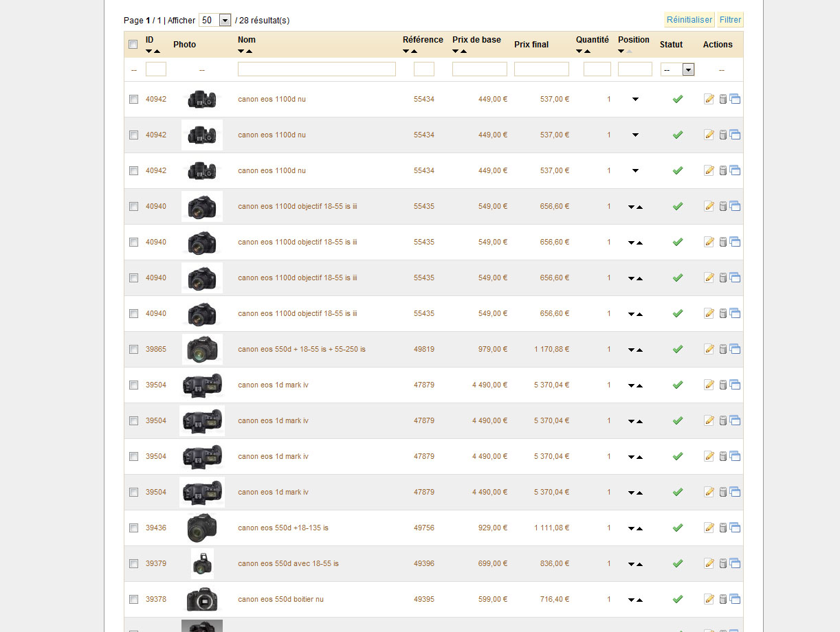Open the canon eos 550d boitier nu name link
The image size is (840, 632).
(x=280, y=599)
